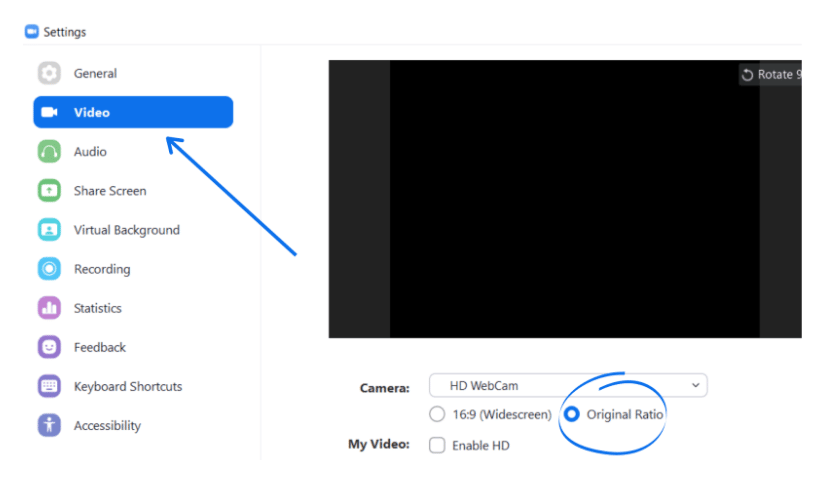Click the Video camera icon in sidebar

tap(49, 112)
